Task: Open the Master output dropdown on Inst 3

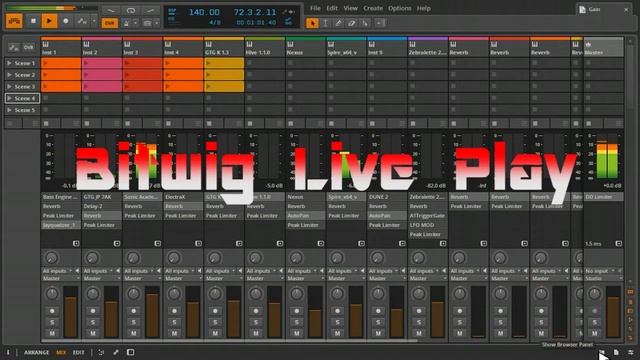Action: (x=142, y=278)
